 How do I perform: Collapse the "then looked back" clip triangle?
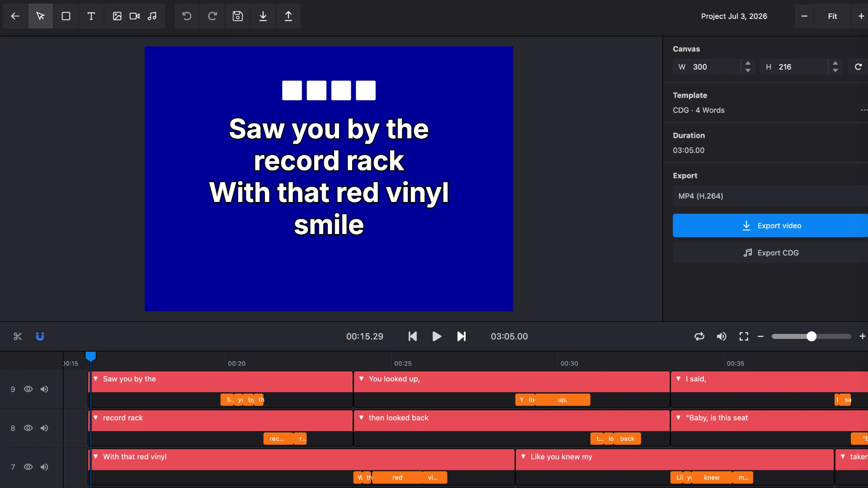tap(362, 418)
